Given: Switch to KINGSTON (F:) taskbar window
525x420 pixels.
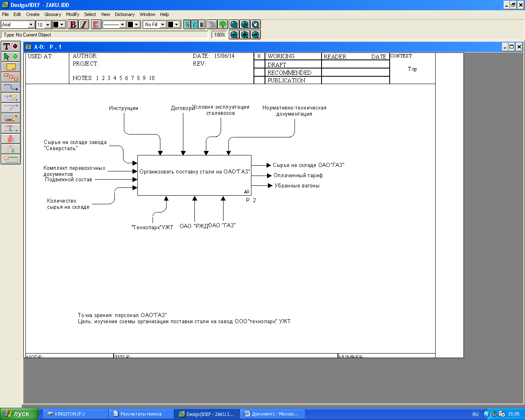Looking at the screenshot, I should tap(75, 414).
